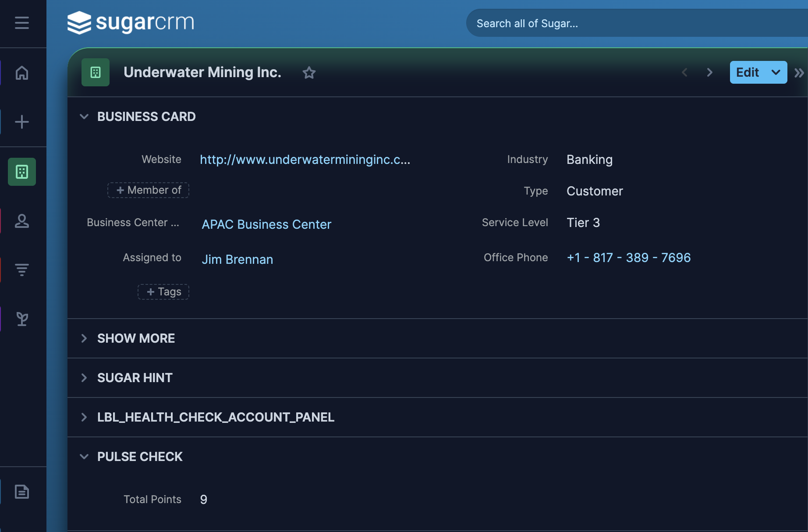Click the Edit button
Image resolution: width=808 pixels, height=532 pixels.
(748, 73)
